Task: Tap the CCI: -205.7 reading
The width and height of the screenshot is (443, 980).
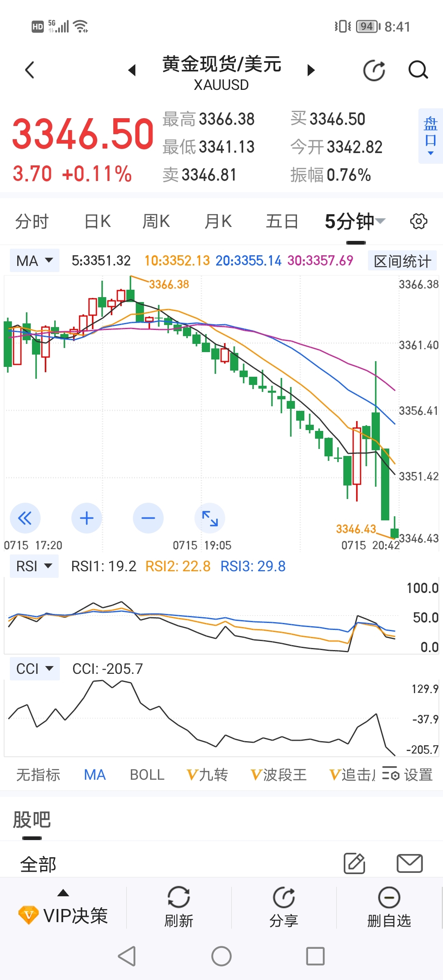Action: click(x=107, y=669)
